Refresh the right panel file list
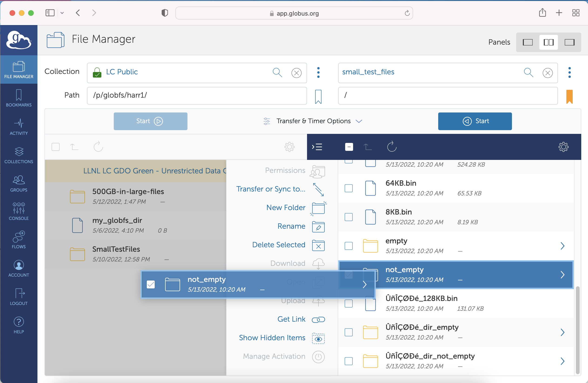The image size is (588, 383). point(392,147)
